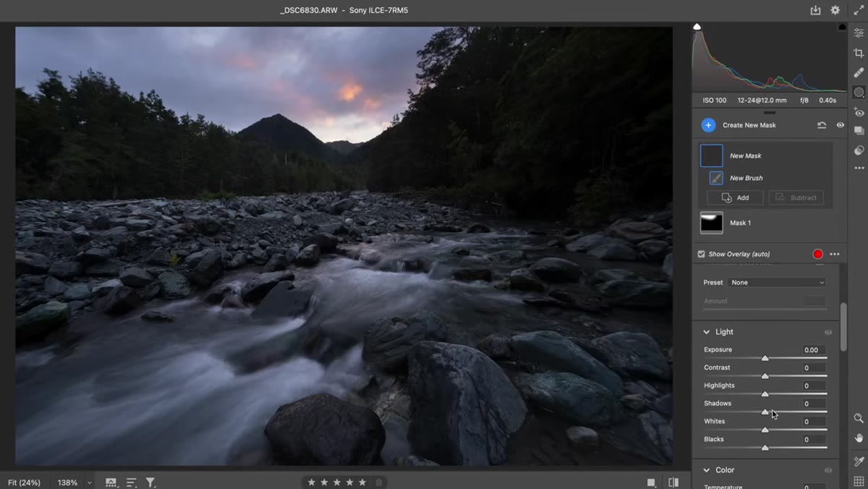Switch to single view icon

(651, 482)
